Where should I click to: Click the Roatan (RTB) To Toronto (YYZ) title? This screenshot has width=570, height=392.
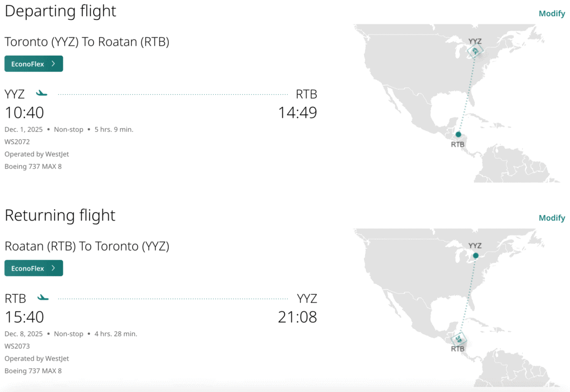[87, 246]
